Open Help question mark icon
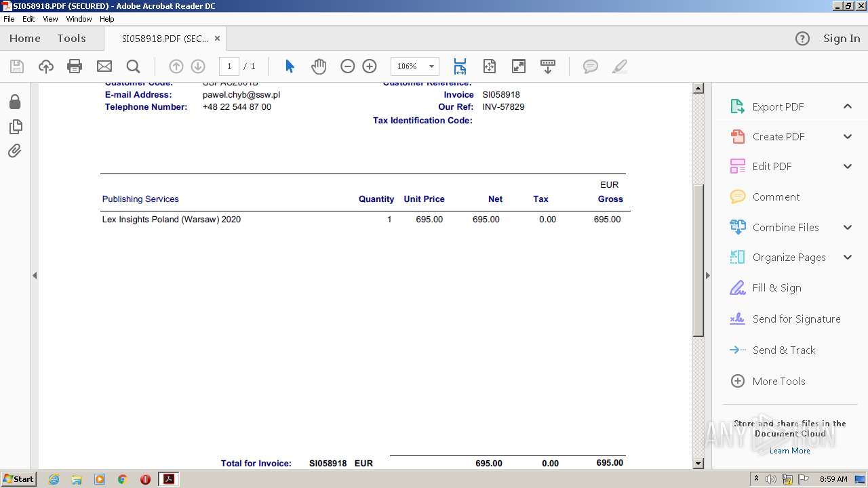 pyautogui.click(x=802, y=39)
